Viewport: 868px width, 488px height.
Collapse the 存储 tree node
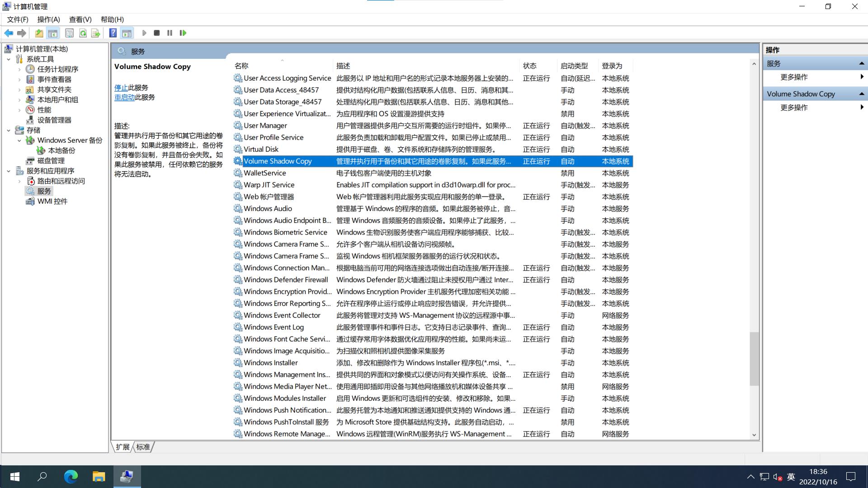click(x=8, y=130)
